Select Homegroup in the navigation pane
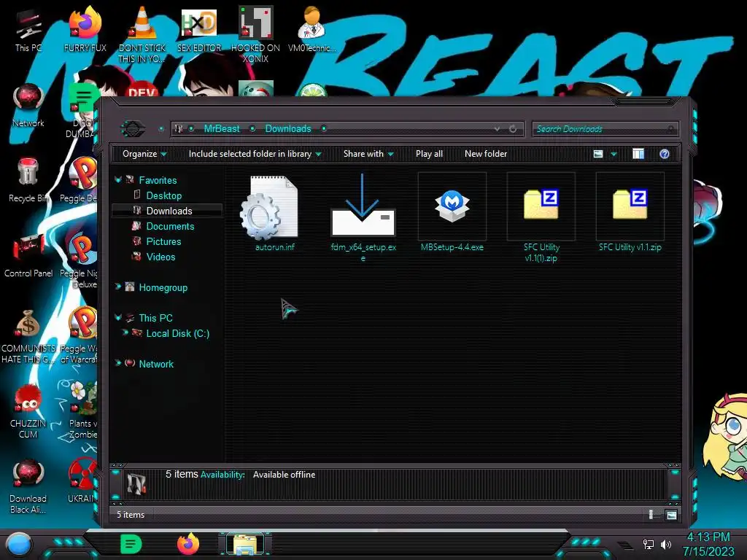The width and height of the screenshot is (747, 560). click(x=163, y=287)
